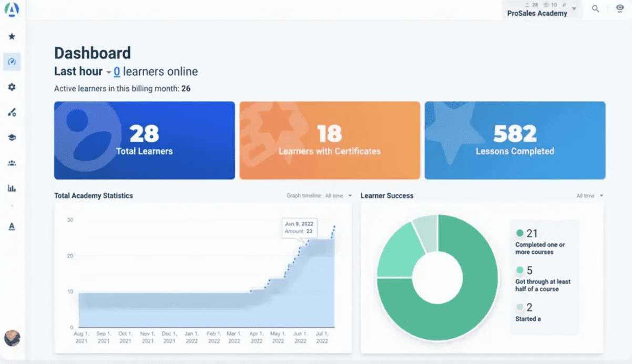Open the Learners group icon in sidebar

coord(12,163)
